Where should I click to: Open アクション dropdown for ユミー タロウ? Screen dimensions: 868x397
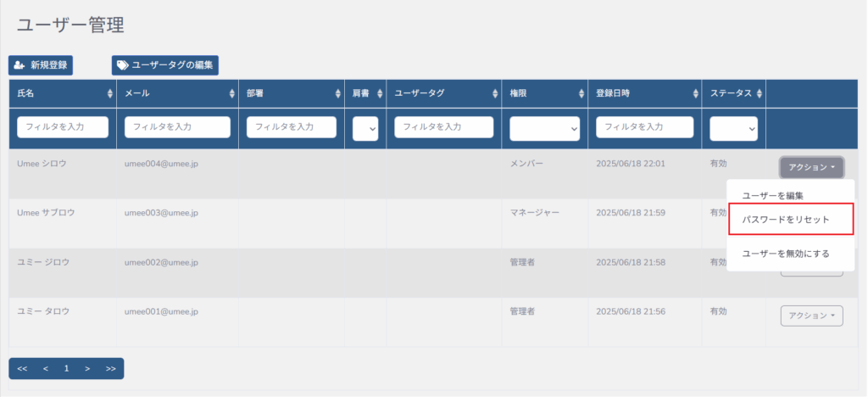click(811, 316)
